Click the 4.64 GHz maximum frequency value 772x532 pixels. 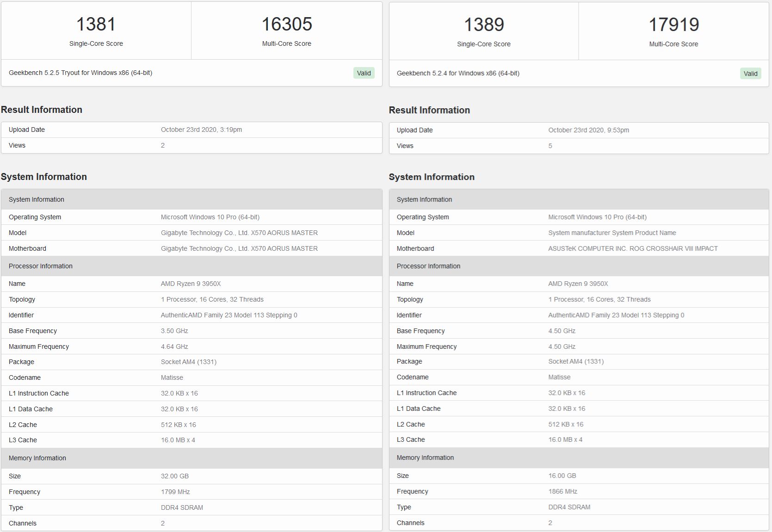coord(174,346)
